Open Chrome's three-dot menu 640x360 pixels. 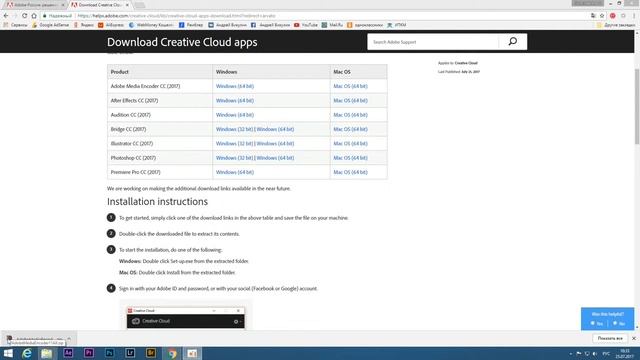(x=634, y=16)
